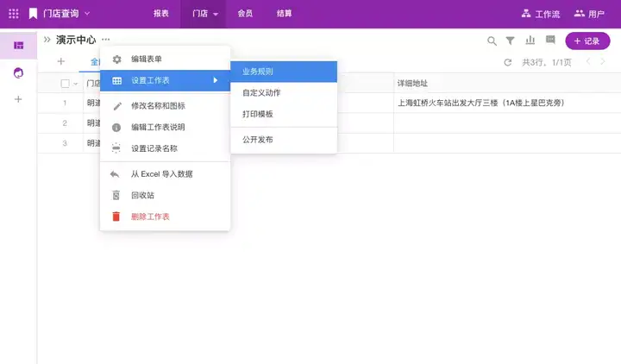Select the purple avatar icon in sidebar
The width and height of the screenshot is (621, 364).
pos(18,72)
